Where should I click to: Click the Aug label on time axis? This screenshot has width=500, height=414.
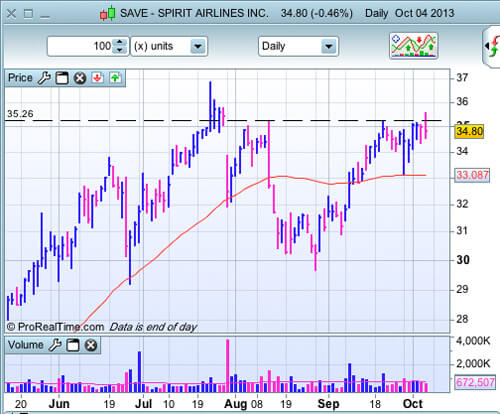(x=236, y=404)
